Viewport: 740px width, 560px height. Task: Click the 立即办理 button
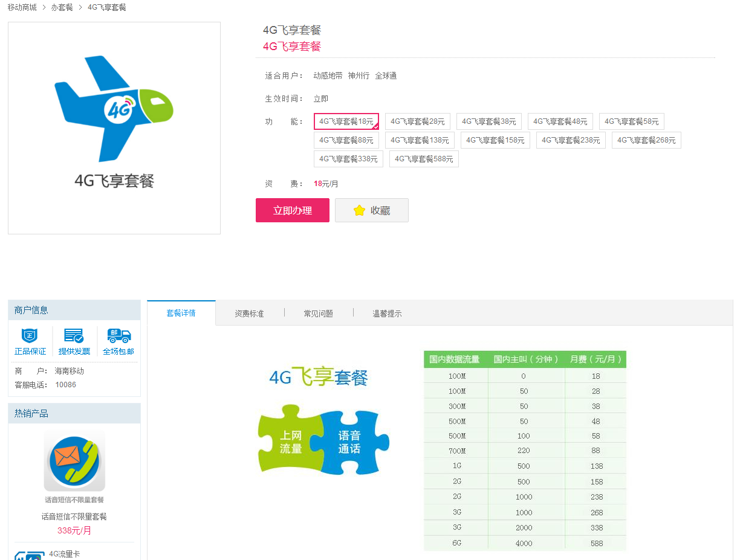(293, 210)
